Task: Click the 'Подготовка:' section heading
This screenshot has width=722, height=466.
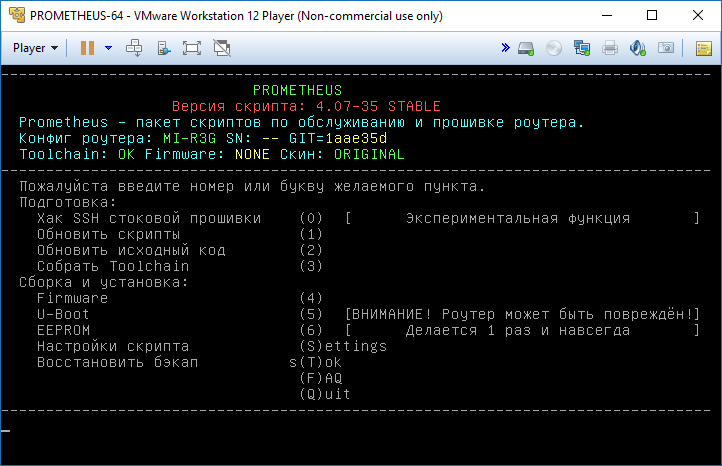Action: (x=68, y=202)
